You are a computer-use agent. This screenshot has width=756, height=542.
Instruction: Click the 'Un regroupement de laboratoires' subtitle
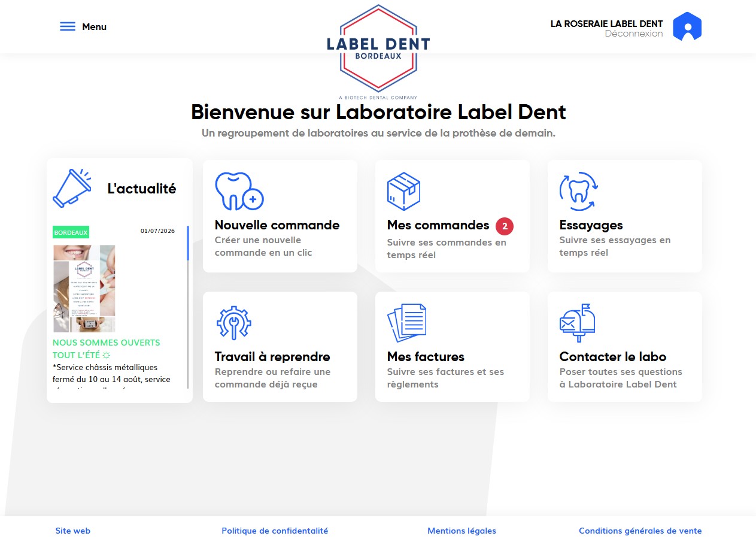[x=378, y=133]
